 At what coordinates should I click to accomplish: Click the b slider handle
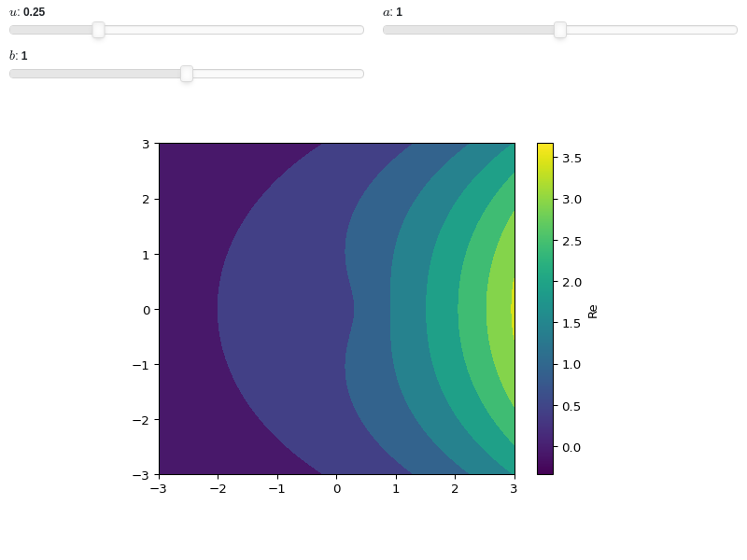click(187, 74)
